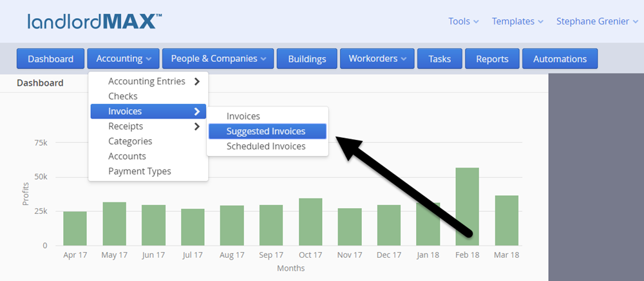Open the Stephane Grenier user menu
This screenshot has width=644, height=281.
click(598, 21)
